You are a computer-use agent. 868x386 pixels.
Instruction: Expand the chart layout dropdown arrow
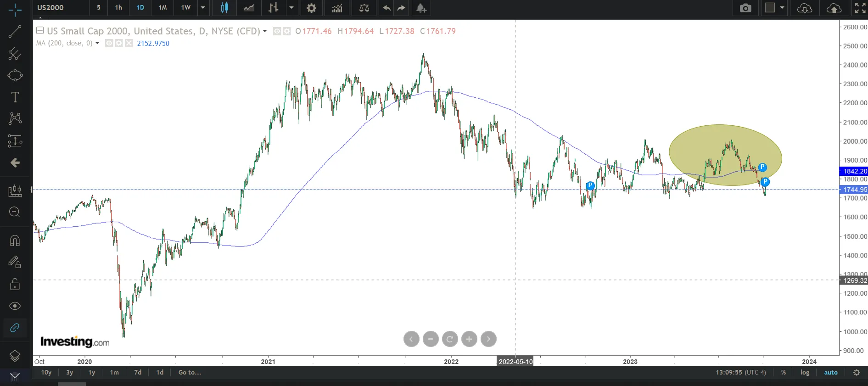coord(782,8)
